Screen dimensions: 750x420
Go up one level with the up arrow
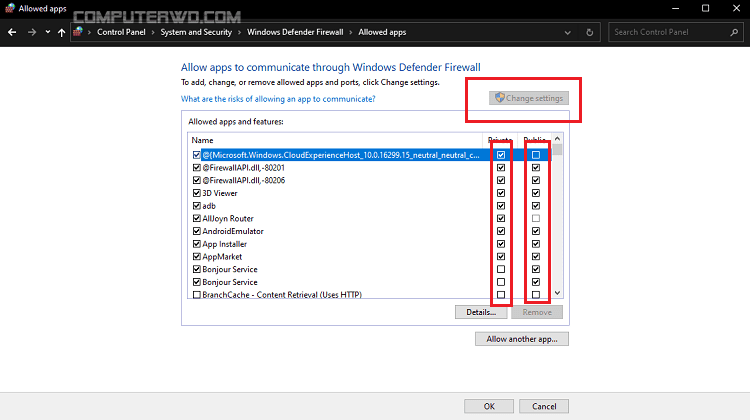tap(61, 32)
